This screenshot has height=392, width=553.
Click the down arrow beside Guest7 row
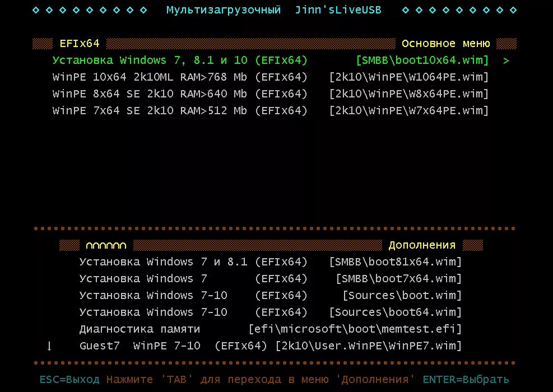click(49, 346)
